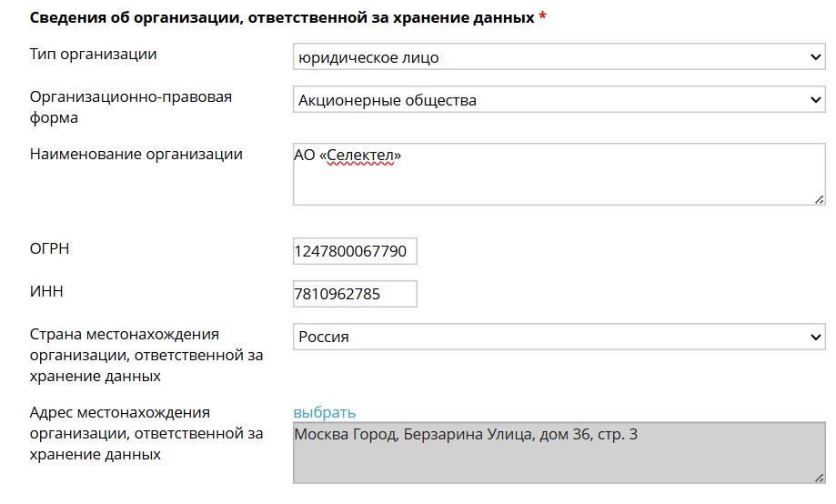Grab resize grip of organization name textarea
The height and width of the screenshot is (504, 836).
[x=820, y=199]
